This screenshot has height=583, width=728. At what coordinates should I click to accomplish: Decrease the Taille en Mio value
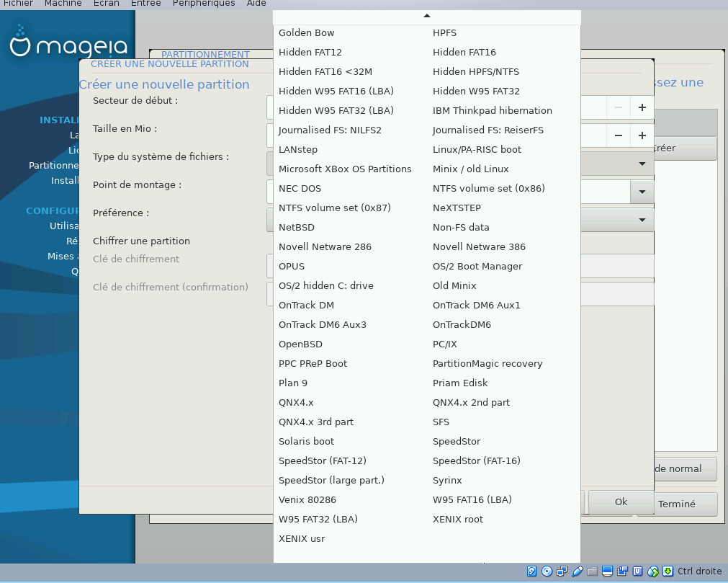(x=619, y=135)
